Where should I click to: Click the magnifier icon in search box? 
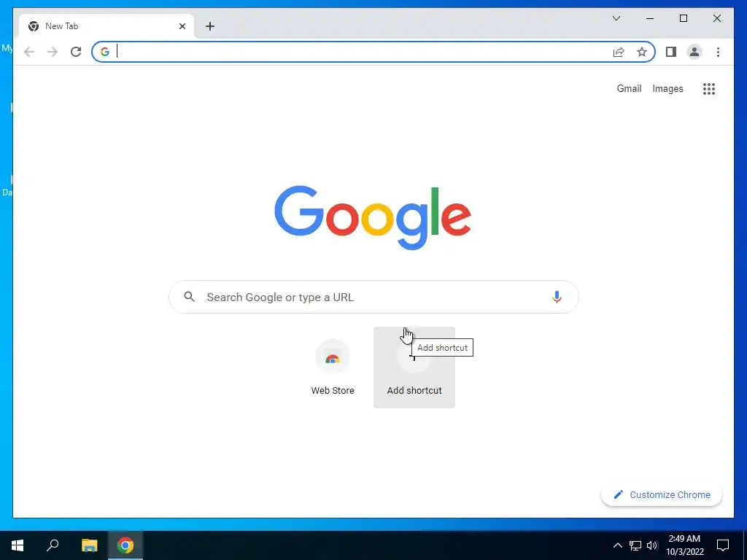pyautogui.click(x=190, y=297)
